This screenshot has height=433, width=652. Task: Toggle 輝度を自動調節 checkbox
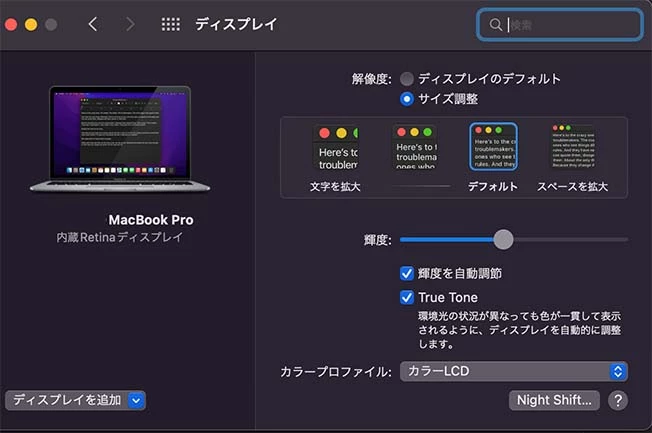[x=407, y=273]
